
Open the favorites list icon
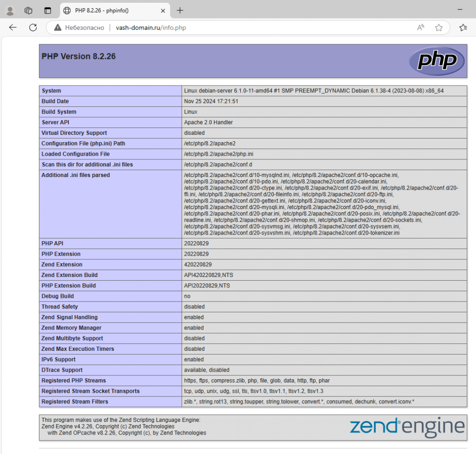point(463,27)
